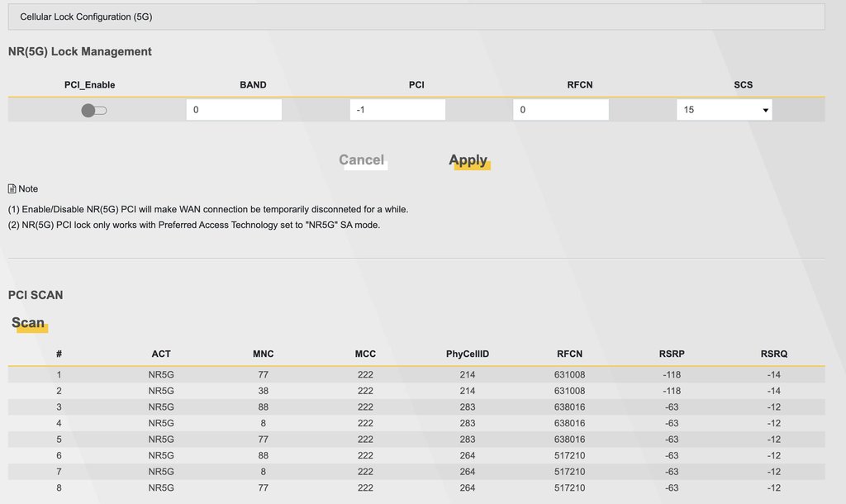Open the SCS dropdown
The height and width of the screenshot is (504, 846).
coord(724,110)
